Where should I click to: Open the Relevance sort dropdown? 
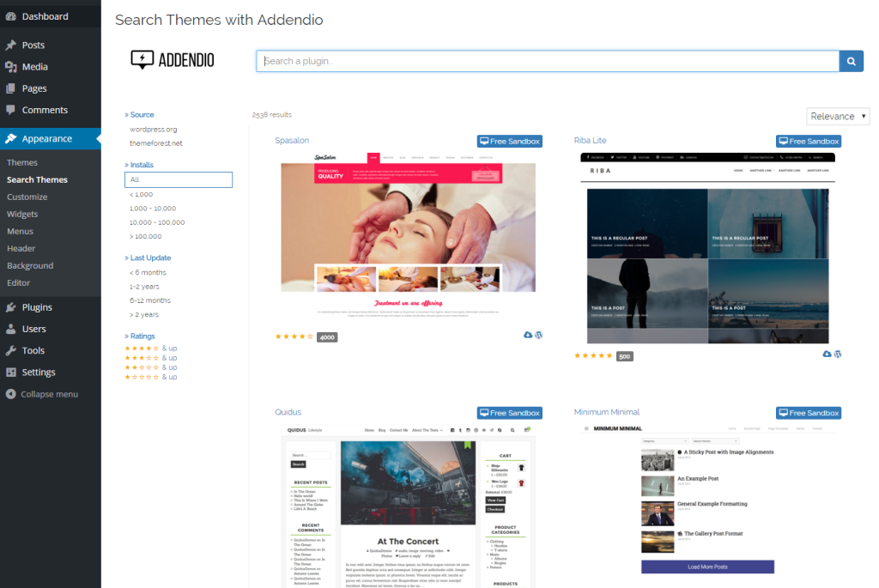tap(838, 115)
